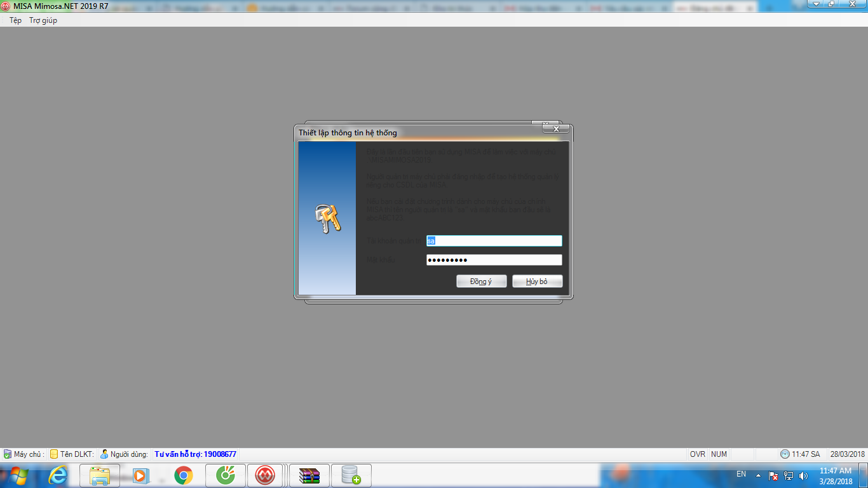
Task: Open the Trợ giúp menu
Action: click(x=43, y=20)
